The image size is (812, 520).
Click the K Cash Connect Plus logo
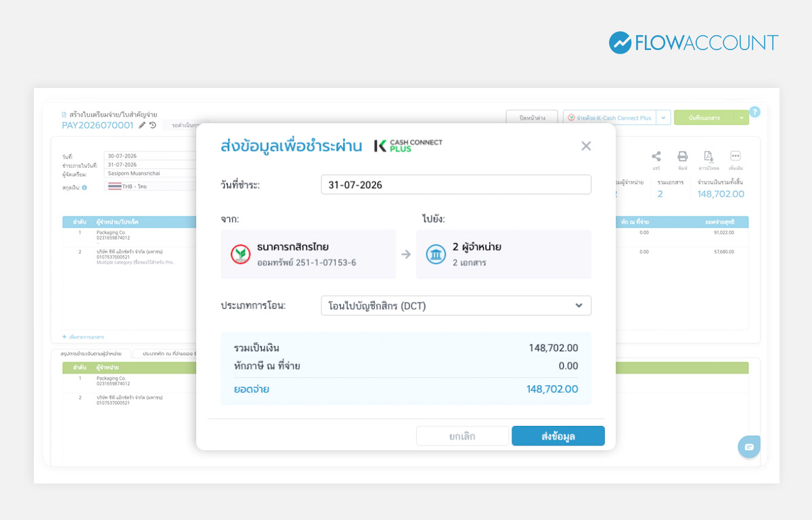(x=408, y=146)
